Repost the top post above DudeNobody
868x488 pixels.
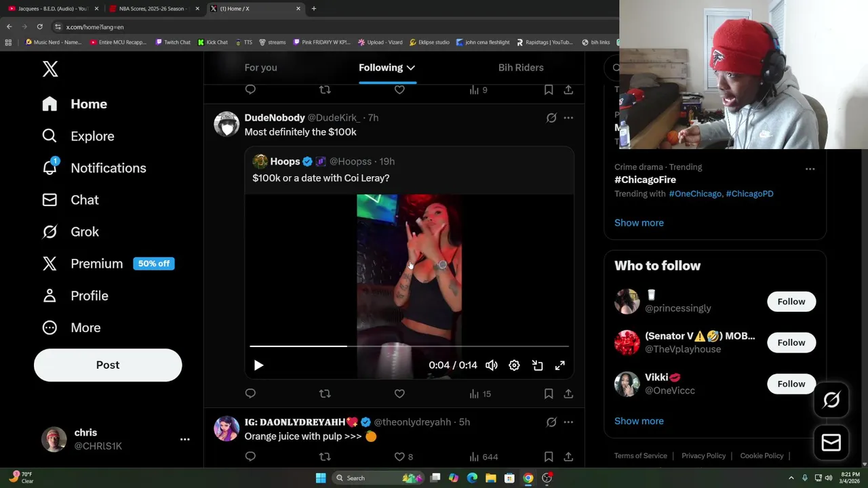click(x=325, y=89)
